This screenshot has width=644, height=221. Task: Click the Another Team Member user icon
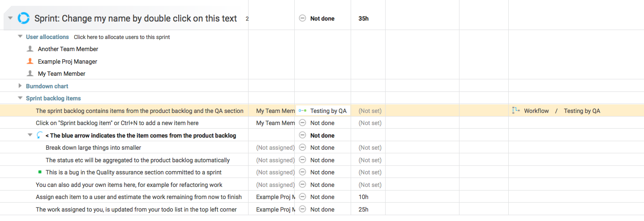(x=30, y=49)
